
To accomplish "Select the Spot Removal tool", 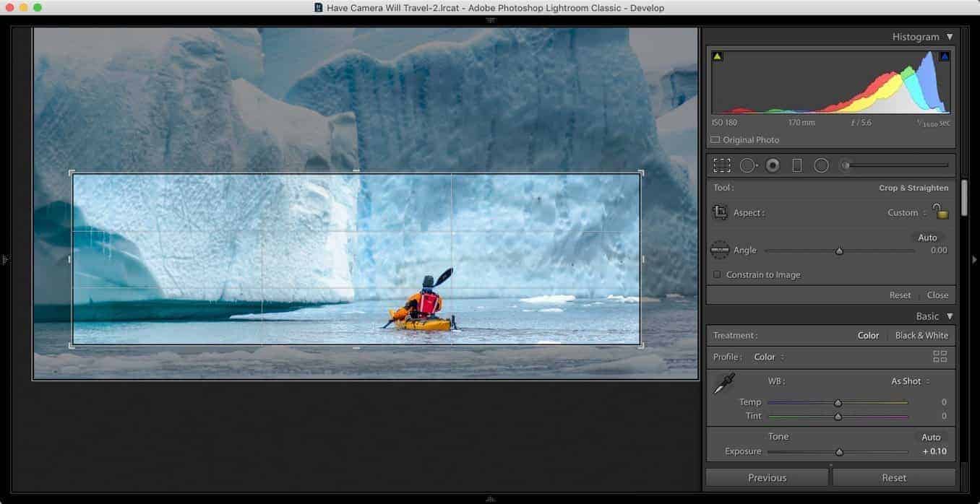I will point(748,165).
